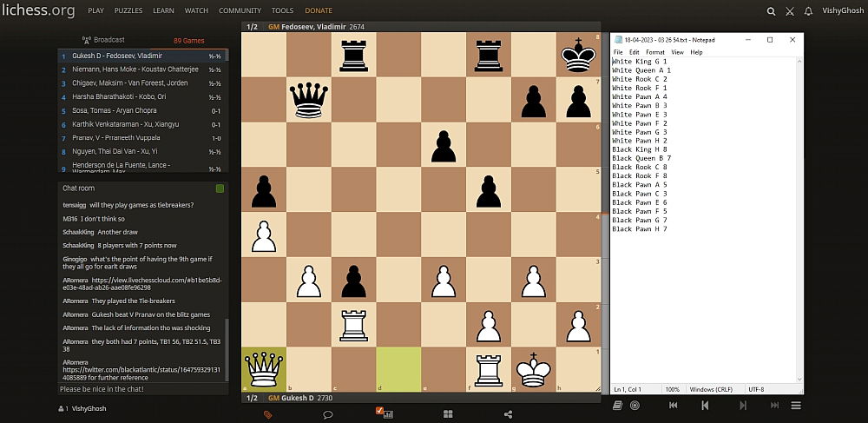The image size is (868, 423).
Task: Open the VishyGhosh user menu
Action: [x=844, y=11]
